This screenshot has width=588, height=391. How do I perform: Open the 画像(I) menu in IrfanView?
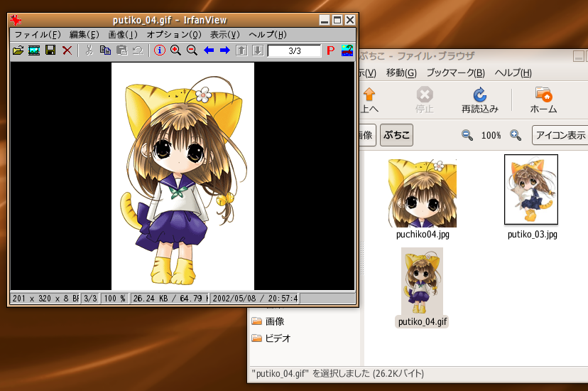[x=123, y=35]
